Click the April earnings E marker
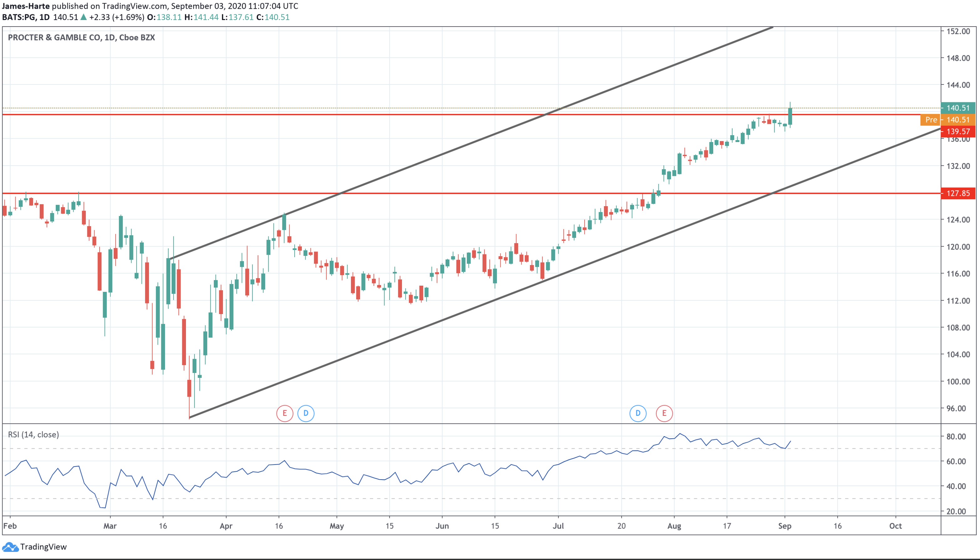The height and width of the screenshot is (560, 980). 285,414
